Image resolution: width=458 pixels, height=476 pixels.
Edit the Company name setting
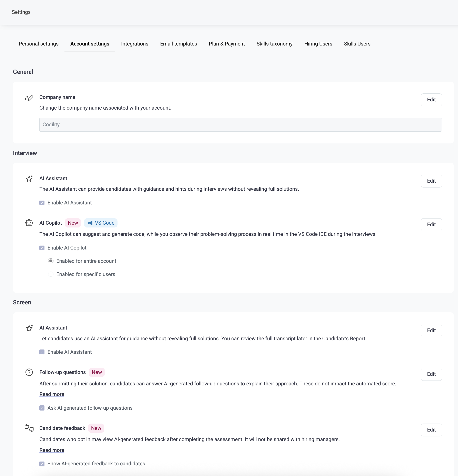coord(431,100)
